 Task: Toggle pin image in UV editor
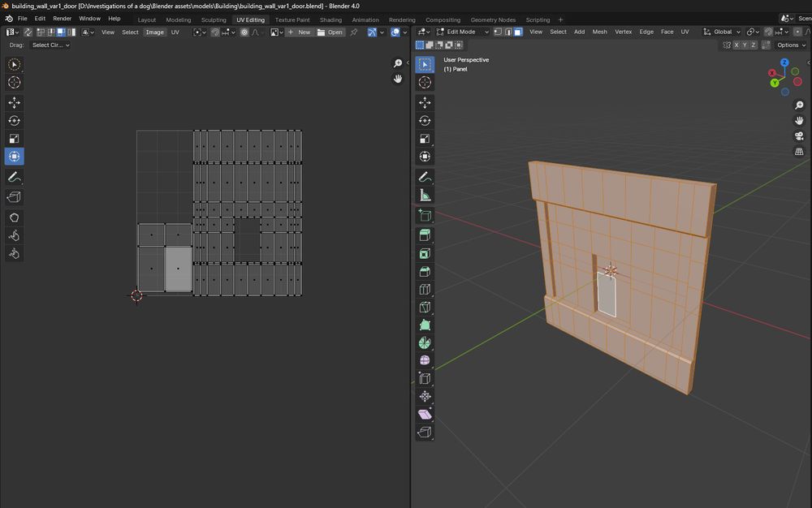pyautogui.click(x=354, y=32)
